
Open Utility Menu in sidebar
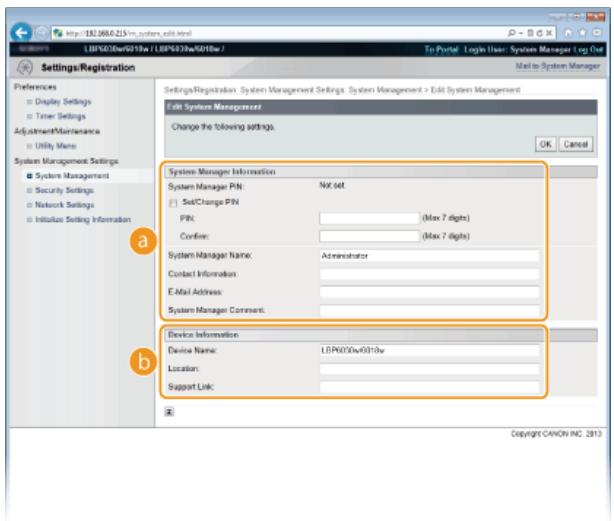[56, 146]
